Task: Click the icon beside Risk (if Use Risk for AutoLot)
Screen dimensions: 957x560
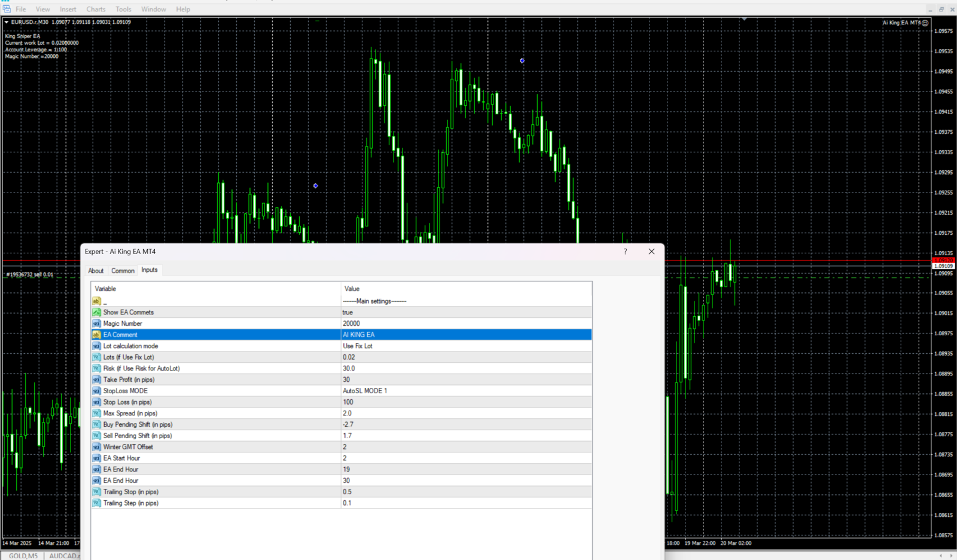Action: click(96, 368)
